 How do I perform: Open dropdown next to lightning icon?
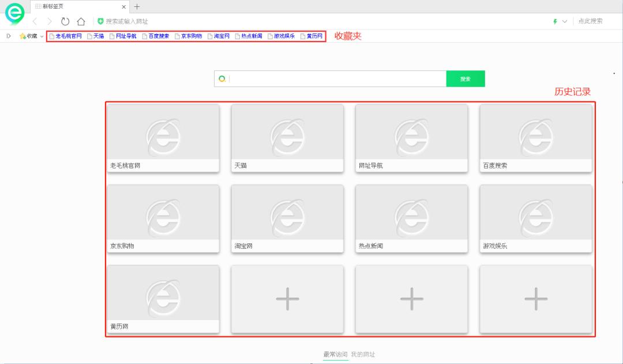point(565,21)
